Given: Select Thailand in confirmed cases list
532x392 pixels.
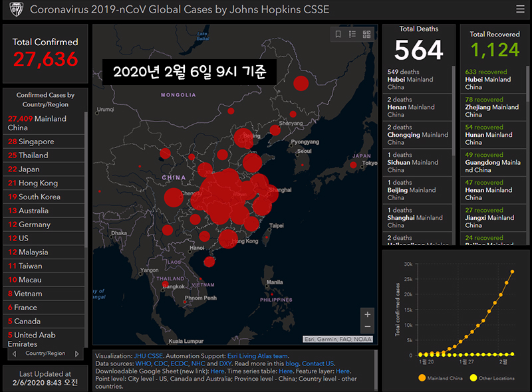Looking at the screenshot, I should point(44,155).
